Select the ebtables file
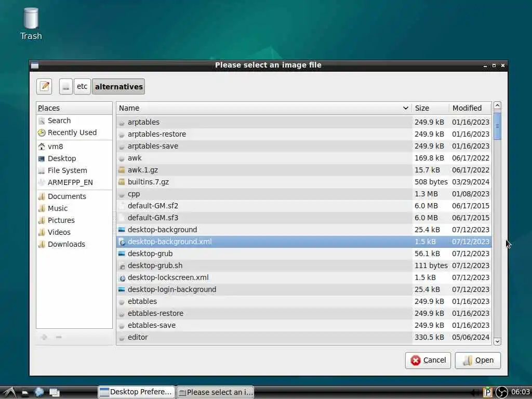The width and height of the screenshot is (532, 399). pos(303,302)
